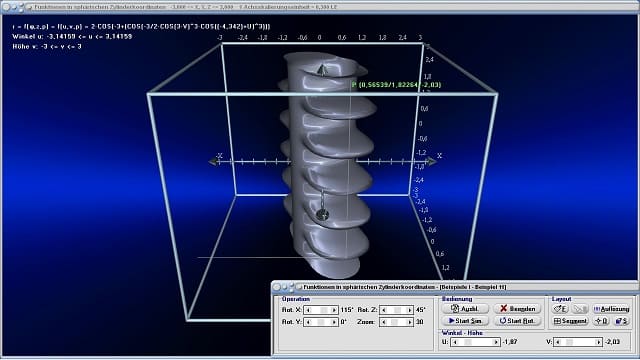Click the Zoom slider thumb
Image resolution: width=640 pixels, height=360 pixels.
coord(394,322)
